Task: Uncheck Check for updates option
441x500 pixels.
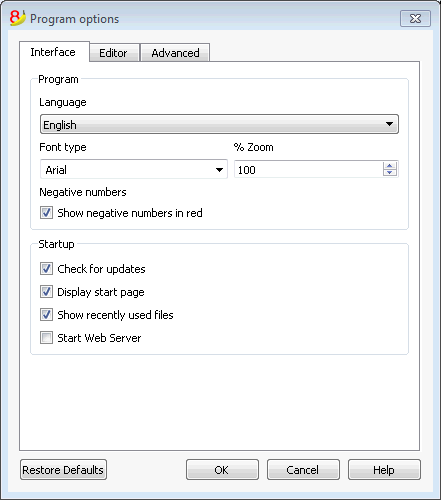Action: point(46,269)
